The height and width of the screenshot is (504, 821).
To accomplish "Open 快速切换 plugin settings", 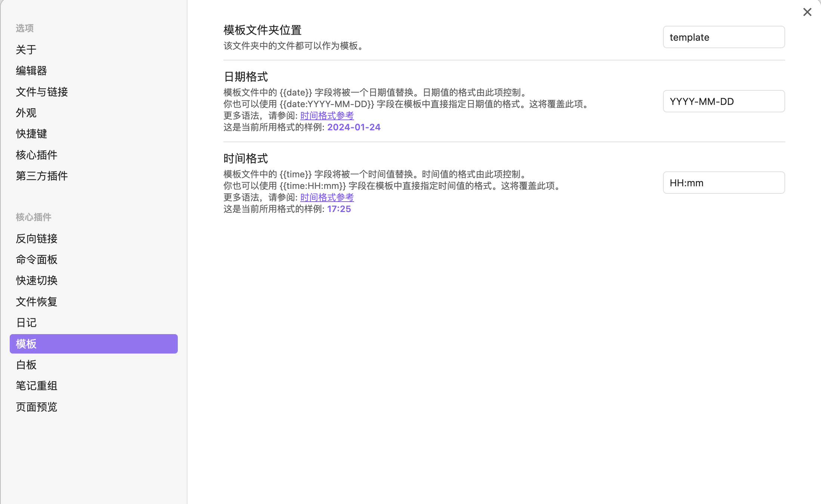I will click(37, 280).
